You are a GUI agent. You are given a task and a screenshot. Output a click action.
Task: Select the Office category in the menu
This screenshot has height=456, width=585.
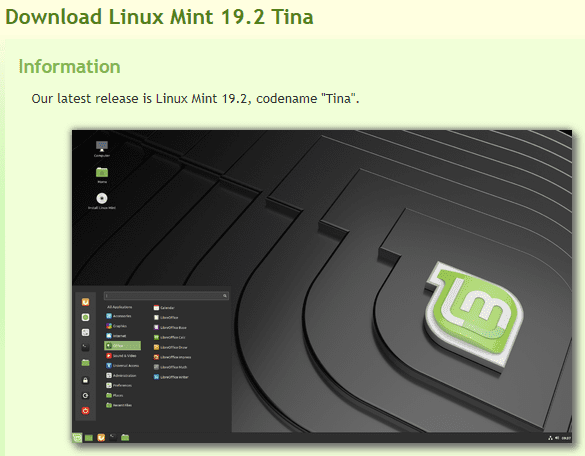click(122, 346)
